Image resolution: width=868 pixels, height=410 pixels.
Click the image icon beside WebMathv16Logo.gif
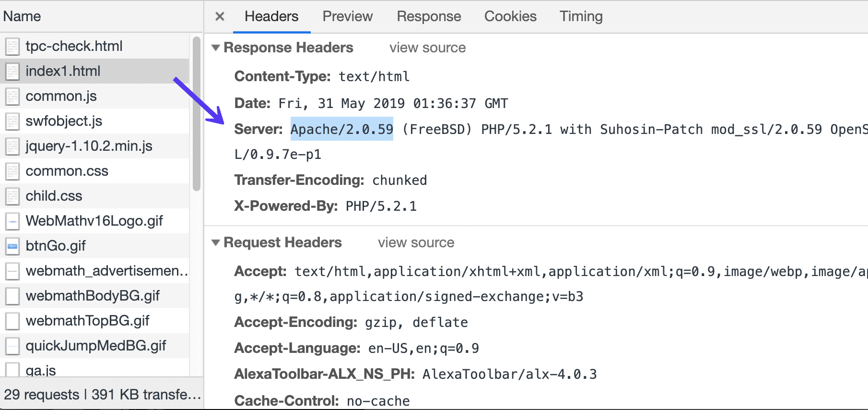click(x=12, y=221)
